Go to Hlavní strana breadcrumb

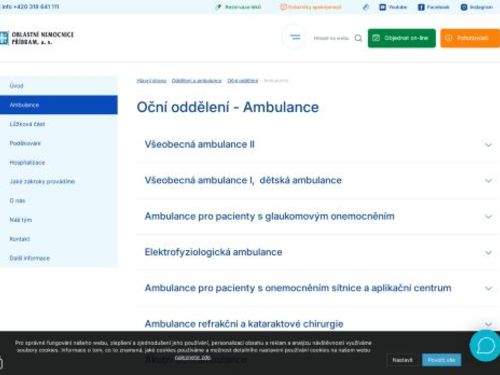tap(151, 81)
